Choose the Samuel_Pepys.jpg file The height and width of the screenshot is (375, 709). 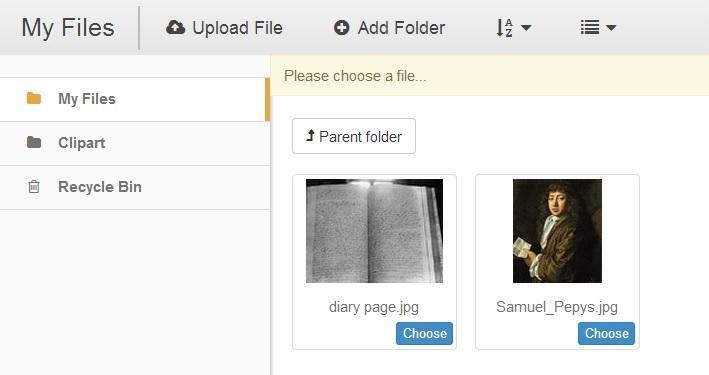coord(606,333)
